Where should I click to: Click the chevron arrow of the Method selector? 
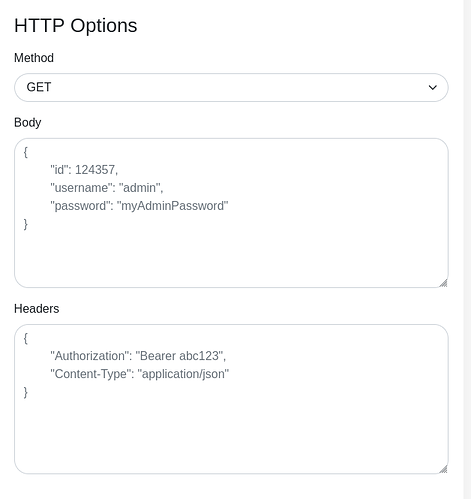tap(433, 87)
